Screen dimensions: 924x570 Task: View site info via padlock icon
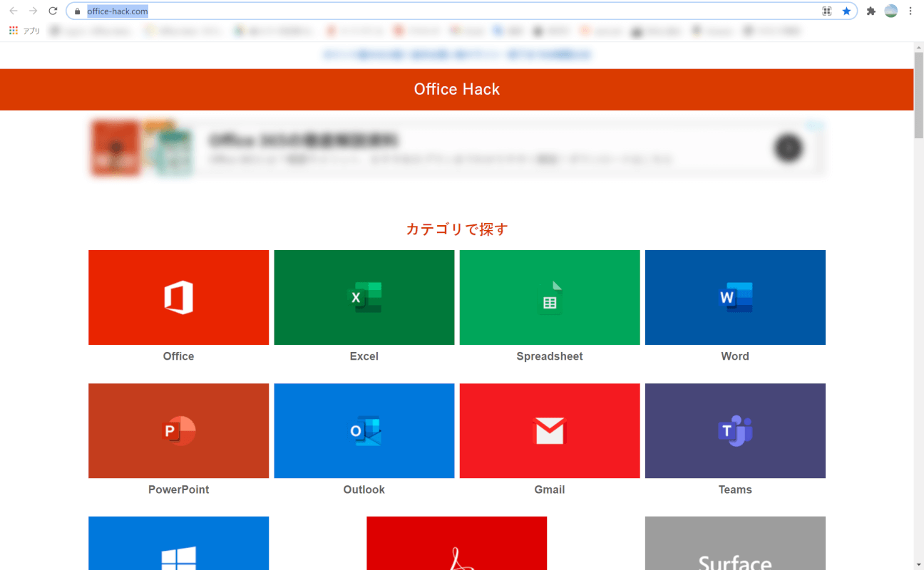click(x=78, y=11)
